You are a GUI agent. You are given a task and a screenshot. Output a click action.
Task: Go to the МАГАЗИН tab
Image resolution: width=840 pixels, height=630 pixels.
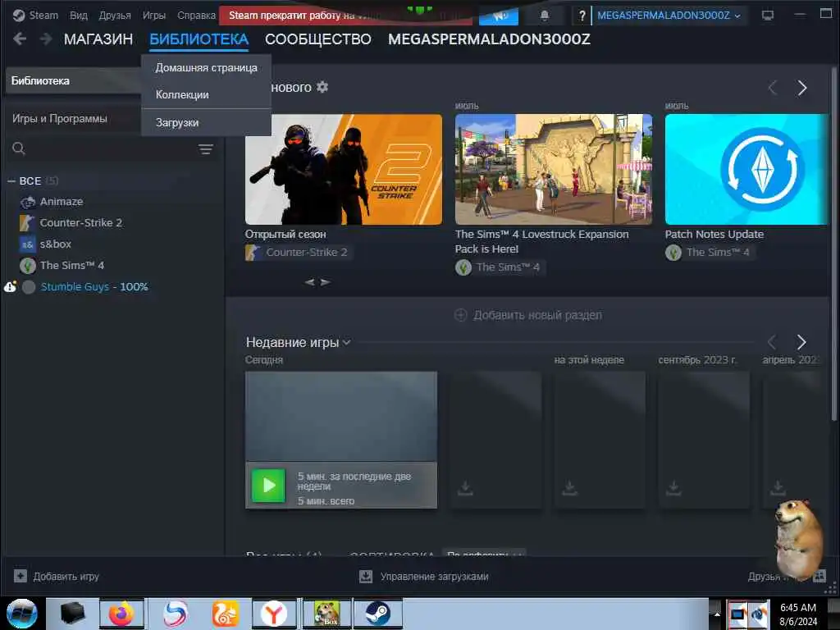(x=98, y=39)
